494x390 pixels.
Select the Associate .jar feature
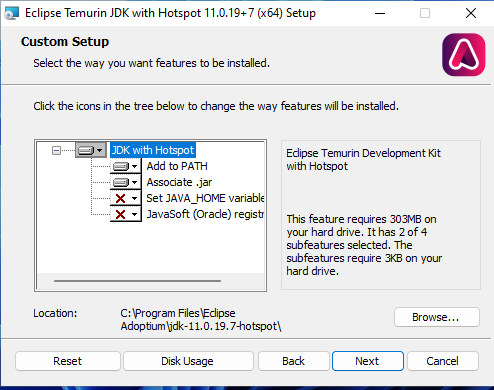pyautogui.click(x=179, y=182)
